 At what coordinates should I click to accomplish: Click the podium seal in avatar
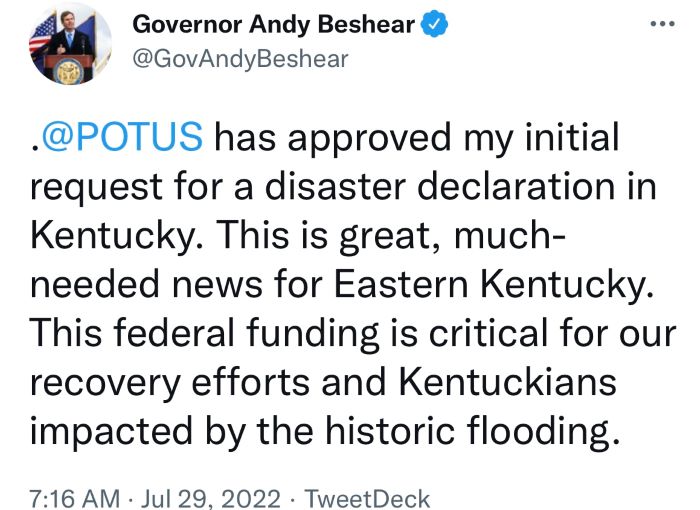(69, 72)
